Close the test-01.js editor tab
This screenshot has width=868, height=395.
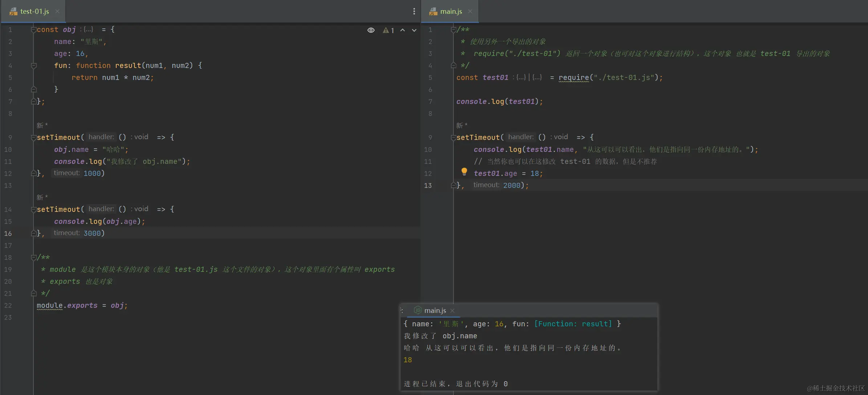point(57,11)
